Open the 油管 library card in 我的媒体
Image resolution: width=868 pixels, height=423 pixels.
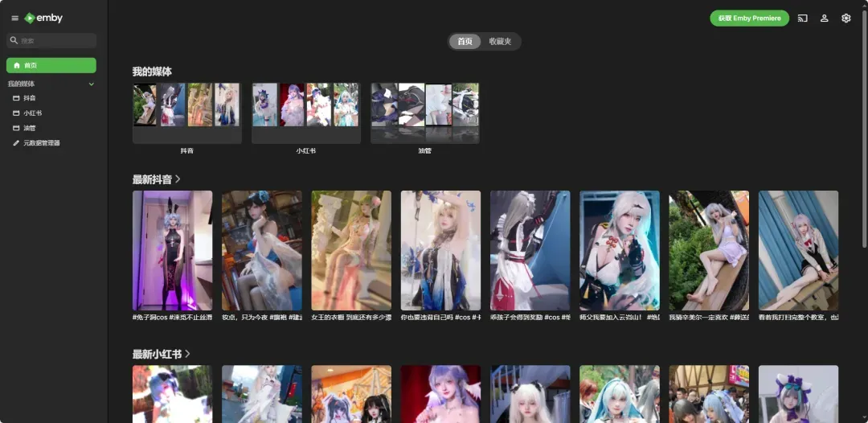click(425, 113)
